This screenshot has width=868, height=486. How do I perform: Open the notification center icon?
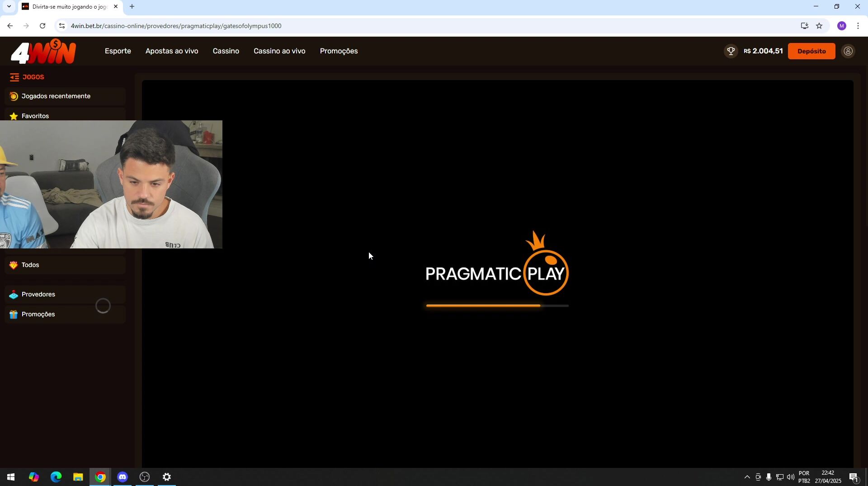854,477
